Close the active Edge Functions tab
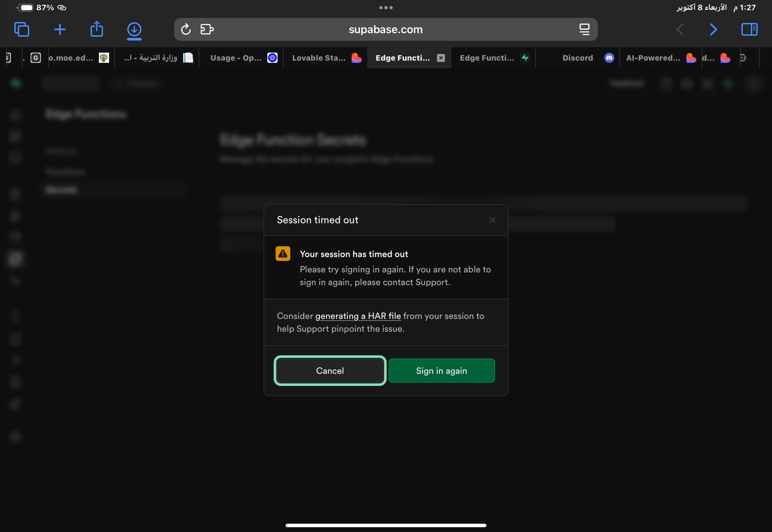 pyautogui.click(x=441, y=58)
